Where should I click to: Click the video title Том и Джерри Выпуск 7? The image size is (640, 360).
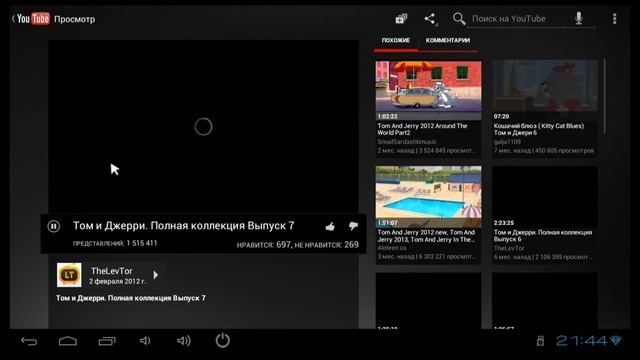click(184, 226)
